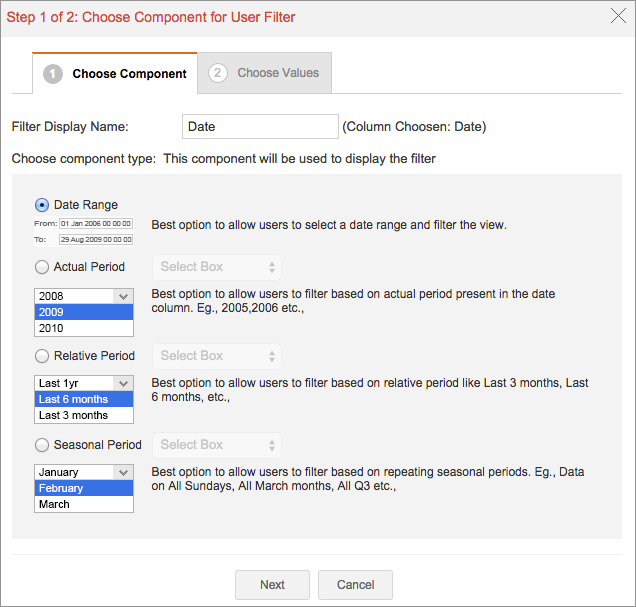Image resolution: width=636 pixels, height=607 pixels.
Task: Expand the Seasonal Period Select Box dropdown
Action: tap(217, 445)
